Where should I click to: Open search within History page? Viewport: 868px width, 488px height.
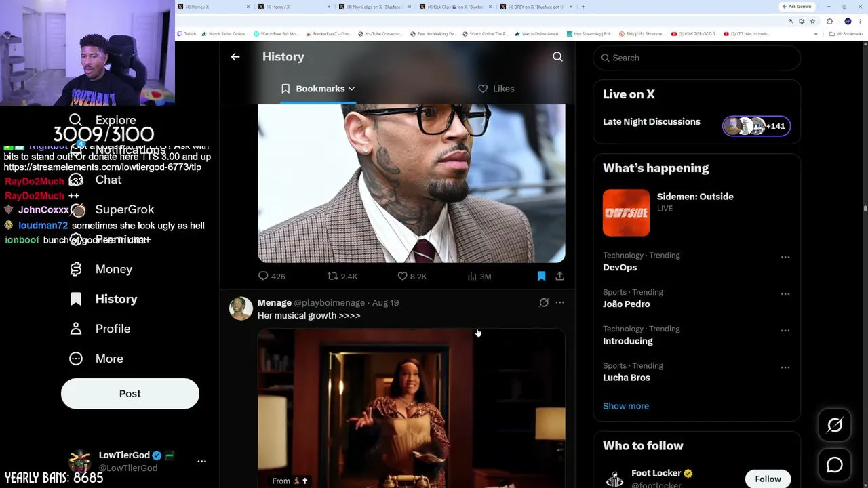pos(557,57)
